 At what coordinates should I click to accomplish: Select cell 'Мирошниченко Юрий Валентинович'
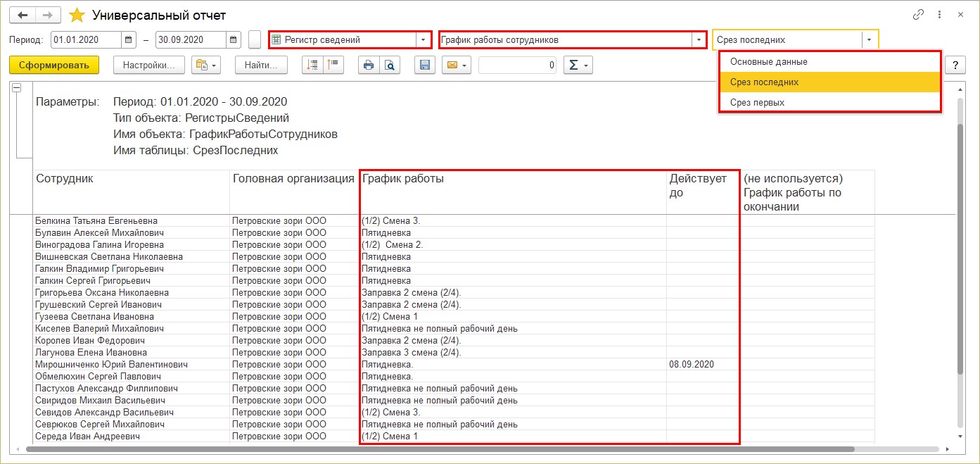pos(131,365)
